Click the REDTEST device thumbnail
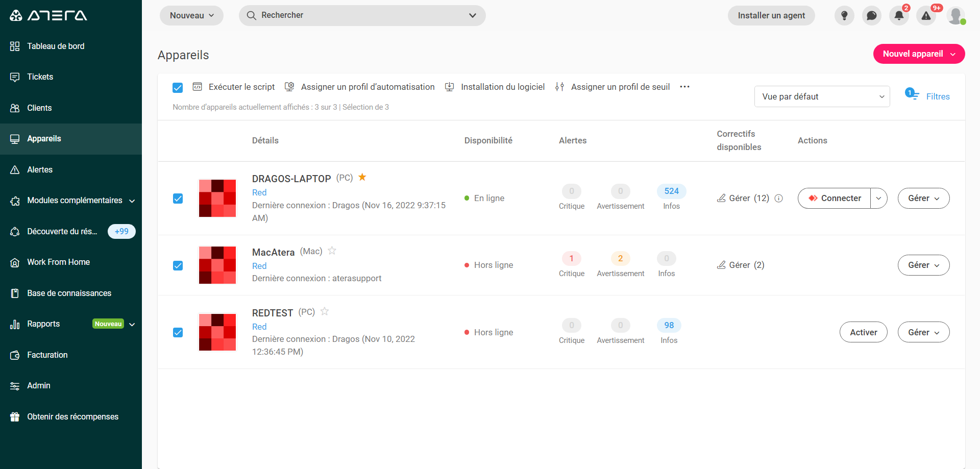The image size is (980, 469). coord(217,333)
